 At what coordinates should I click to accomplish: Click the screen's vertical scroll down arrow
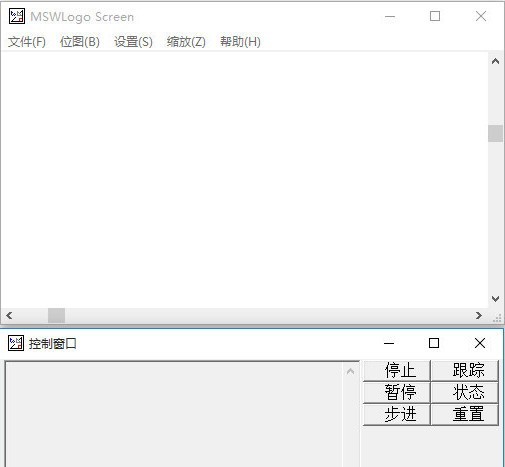click(x=496, y=299)
